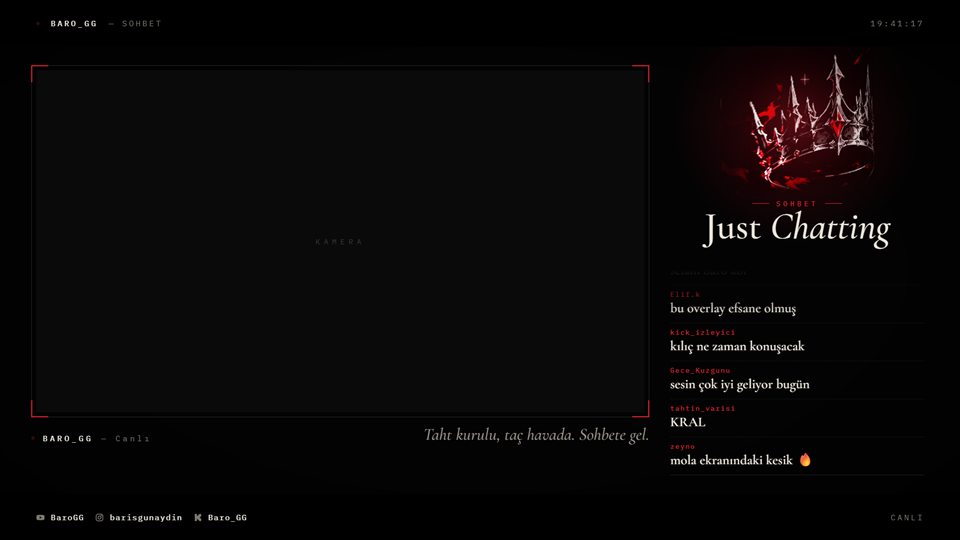Select username Elif.k in chat
960x540 pixels.
point(684,294)
